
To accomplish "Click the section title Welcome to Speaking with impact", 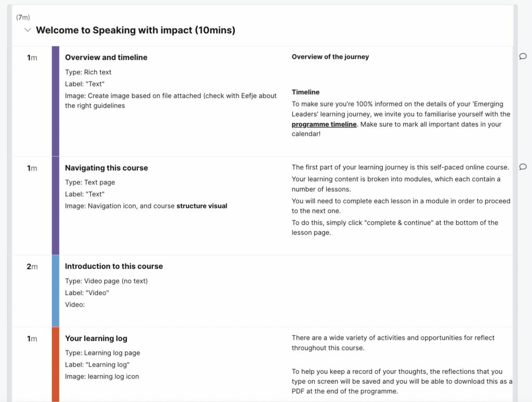I will click(x=136, y=30).
